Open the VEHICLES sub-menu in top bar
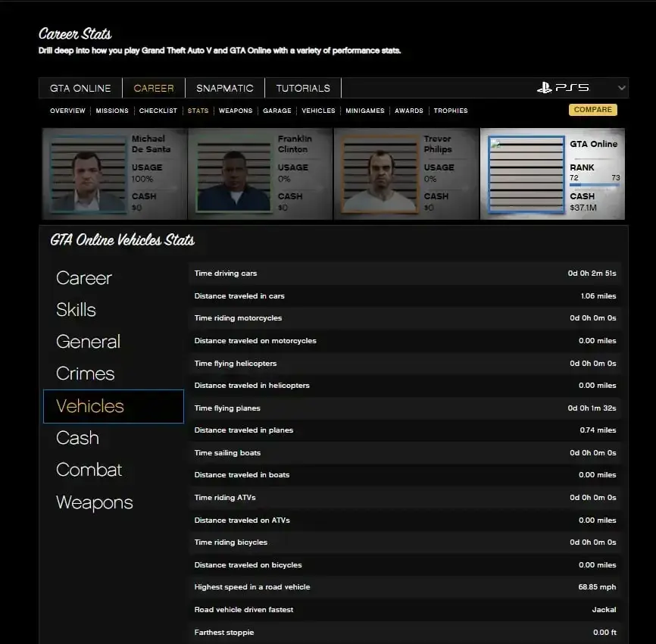This screenshot has height=644, width=656. click(x=318, y=111)
